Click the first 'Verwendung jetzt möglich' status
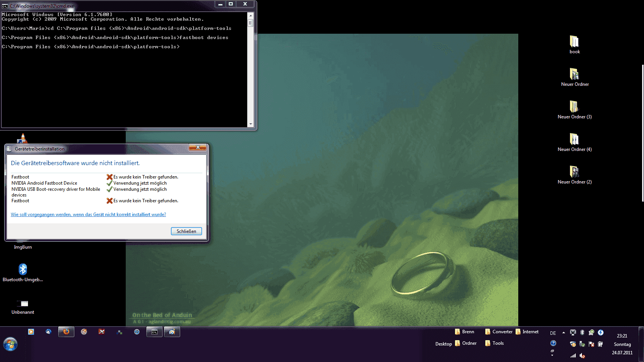Image resolution: width=644 pixels, height=362 pixels. (140, 183)
